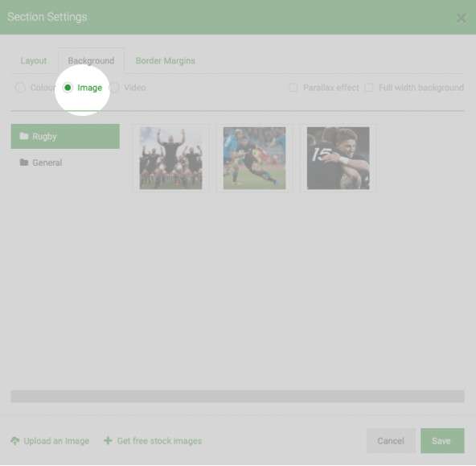Click the cloud upload icon
Screen dimensions: 476x466
14,441
